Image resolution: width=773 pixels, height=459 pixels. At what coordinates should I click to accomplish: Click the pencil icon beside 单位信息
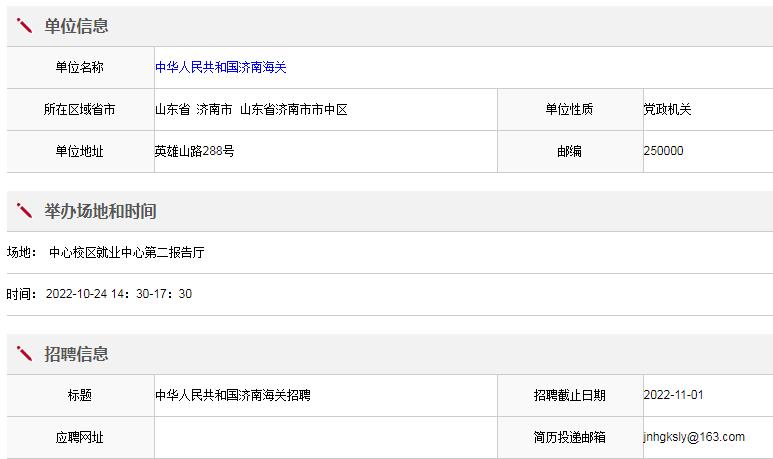(25, 26)
